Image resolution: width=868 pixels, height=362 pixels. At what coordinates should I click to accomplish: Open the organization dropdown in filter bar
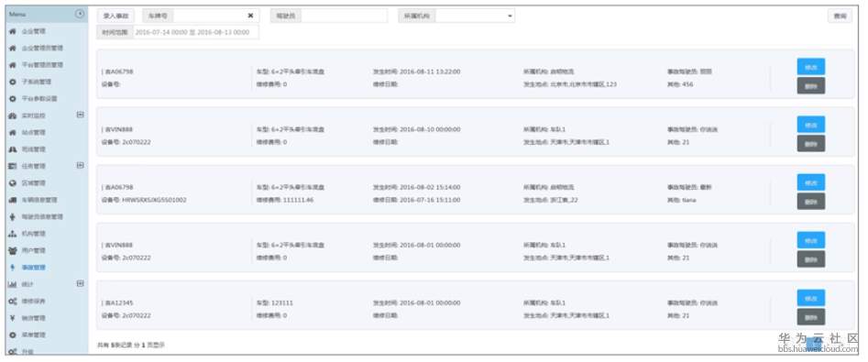475,16
